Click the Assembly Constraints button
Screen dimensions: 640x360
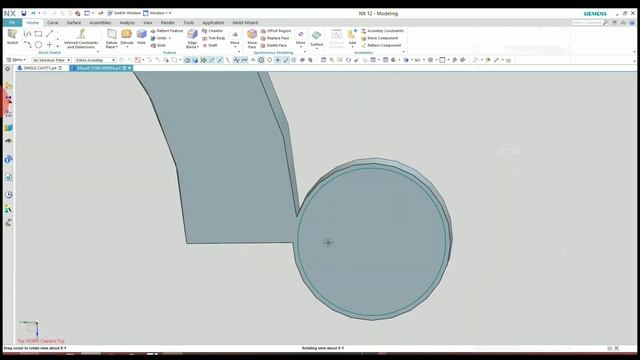pos(382,31)
